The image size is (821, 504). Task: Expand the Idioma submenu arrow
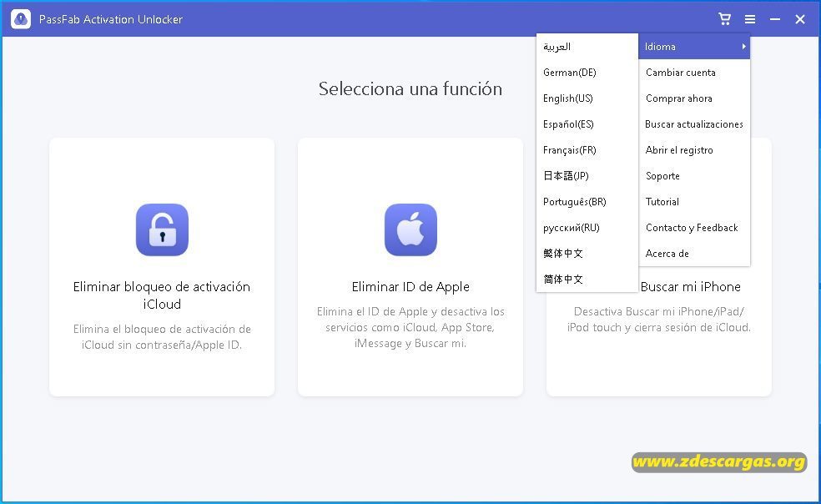[743, 47]
